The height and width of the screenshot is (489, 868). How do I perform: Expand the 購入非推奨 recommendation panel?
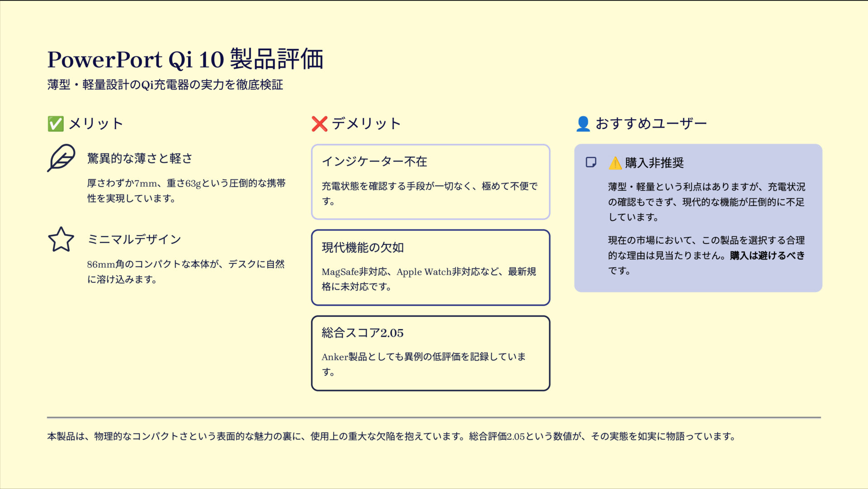(x=698, y=217)
